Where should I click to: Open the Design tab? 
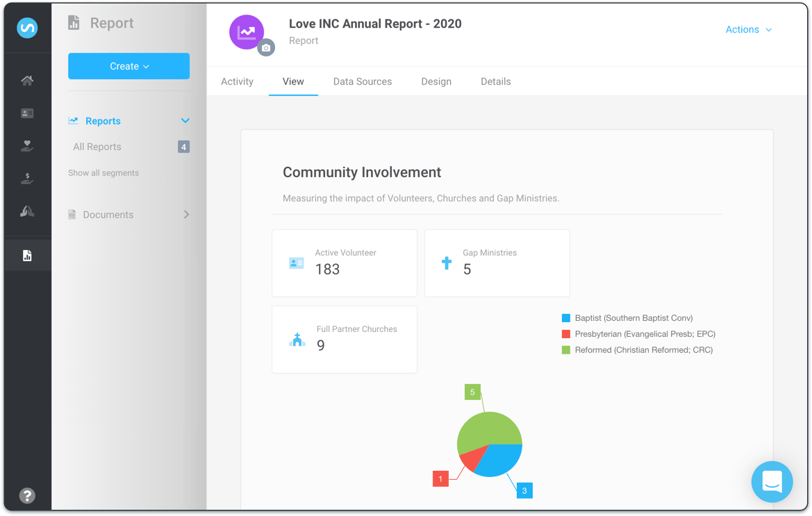pyautogui.click(x=436, y=81)
